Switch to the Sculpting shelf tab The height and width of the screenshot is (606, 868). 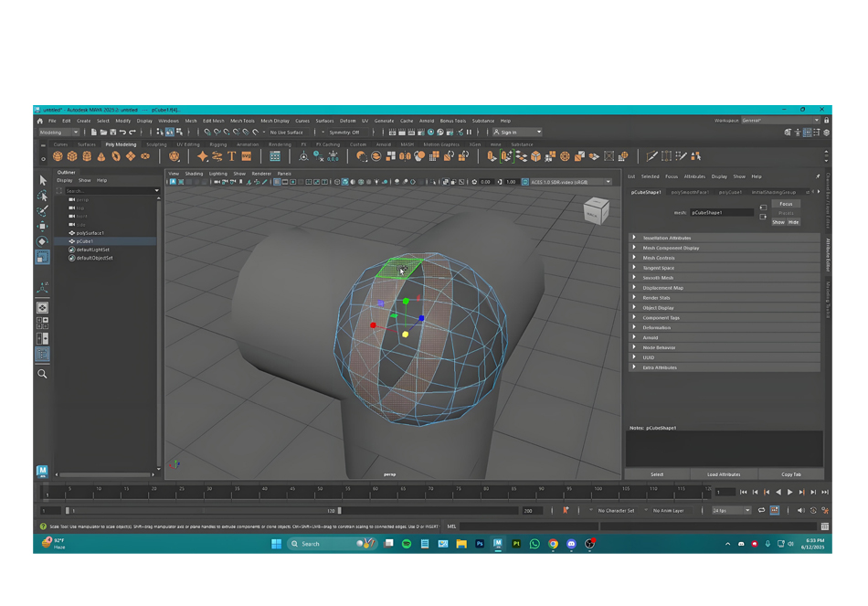pyautogui.click(x=156, y=144)
